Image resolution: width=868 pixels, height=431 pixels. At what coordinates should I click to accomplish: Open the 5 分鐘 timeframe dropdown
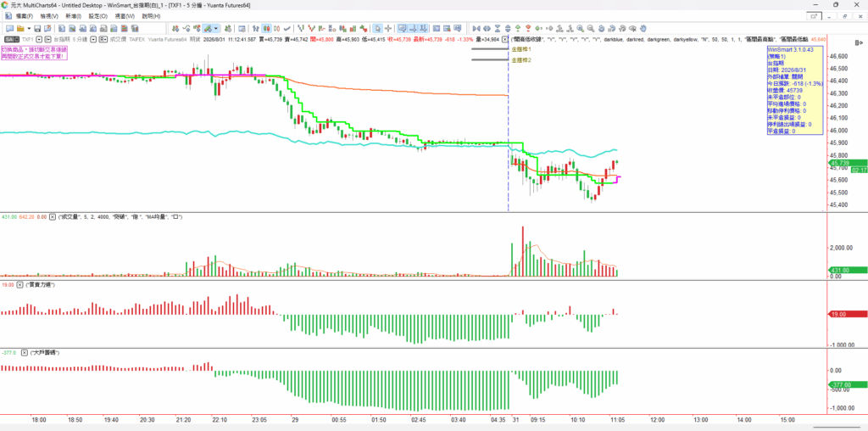(93, 39)
